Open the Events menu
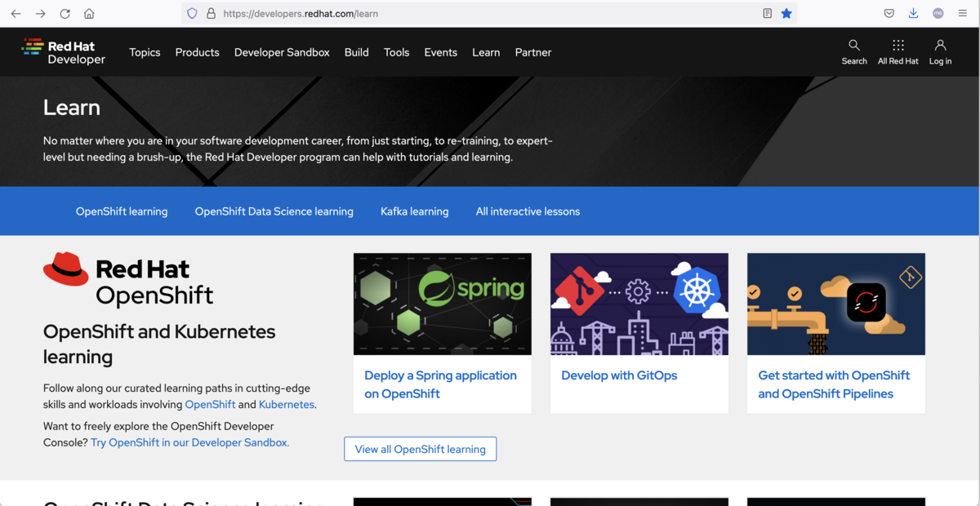 click(x=441, y=52)
